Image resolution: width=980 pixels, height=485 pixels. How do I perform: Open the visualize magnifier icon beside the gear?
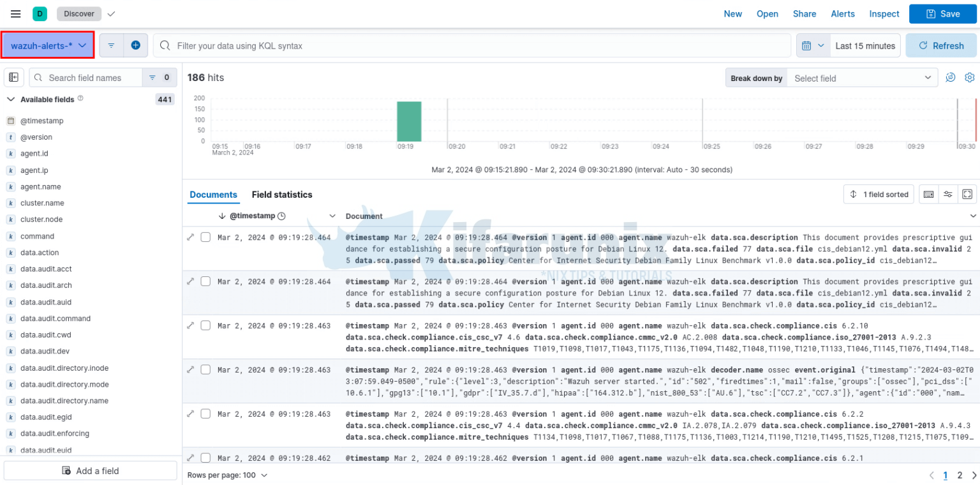[x=950, y=77]
